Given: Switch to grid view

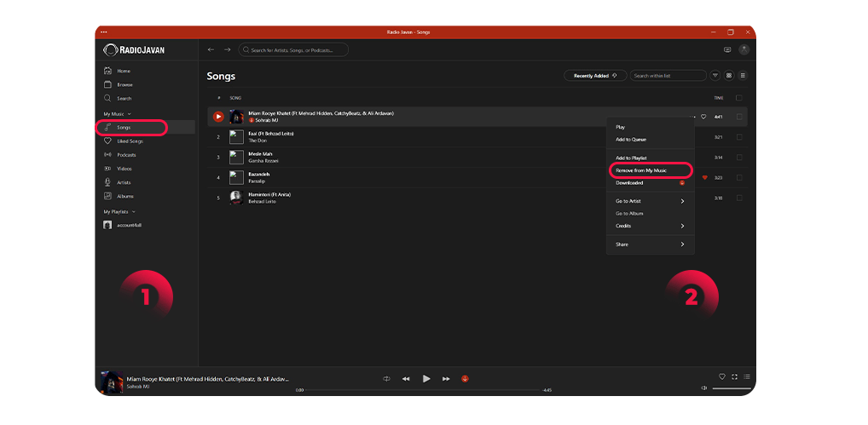Looking at the screenshot, I should tap(729, 76).
